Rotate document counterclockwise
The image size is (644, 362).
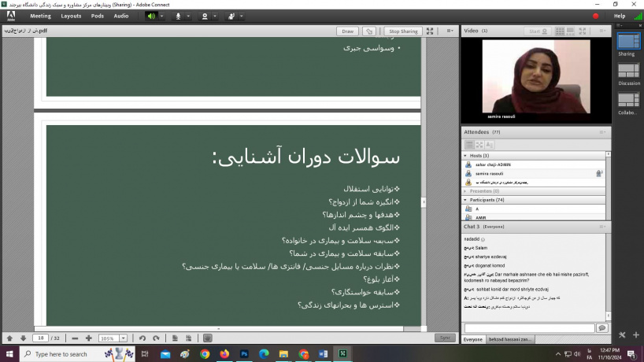tap(142, 338)
